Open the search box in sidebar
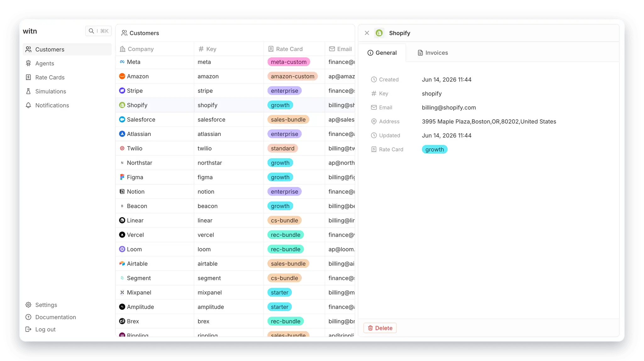The height and width of the screenshot is (361, 644). (98, 31)
